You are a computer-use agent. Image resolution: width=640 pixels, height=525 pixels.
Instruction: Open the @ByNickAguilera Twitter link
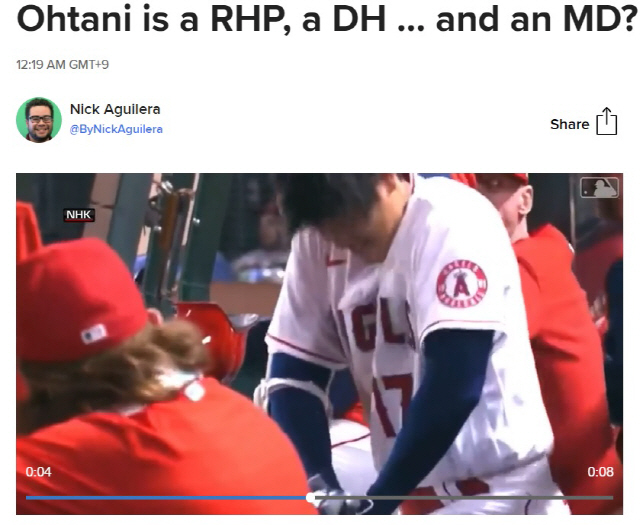[116, 129]
